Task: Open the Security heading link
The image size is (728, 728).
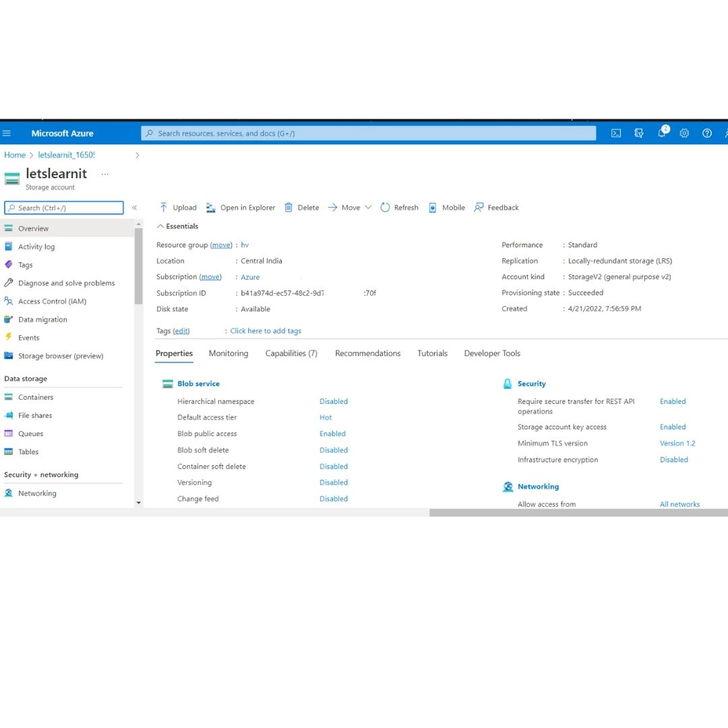Action: (x=532, y=384)
